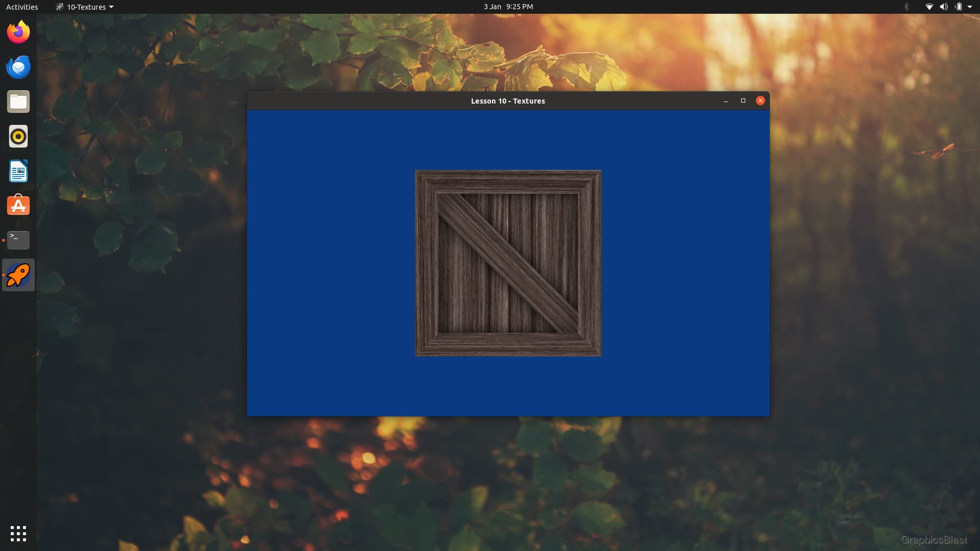Open Firefox from the dock

(18, 32)
